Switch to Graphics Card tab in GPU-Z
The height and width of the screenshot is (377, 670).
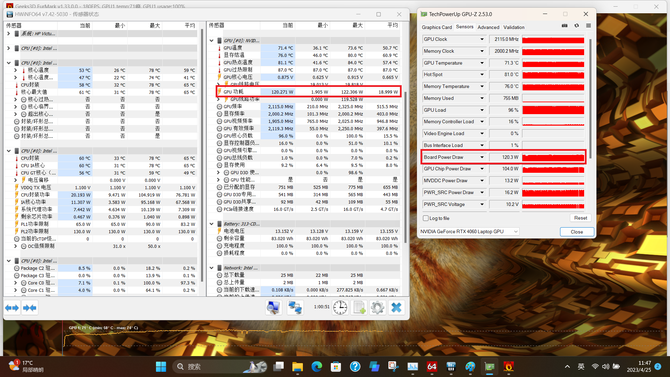tap(436, 27)
